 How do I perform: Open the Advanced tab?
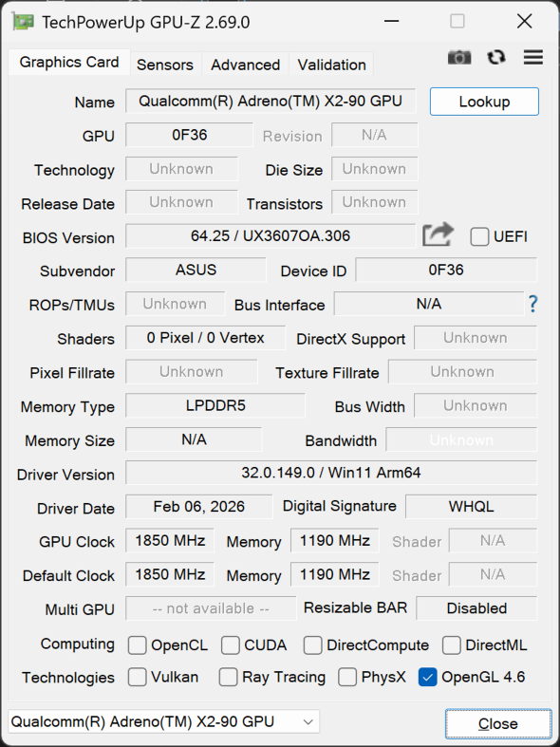tap(245, 65)
